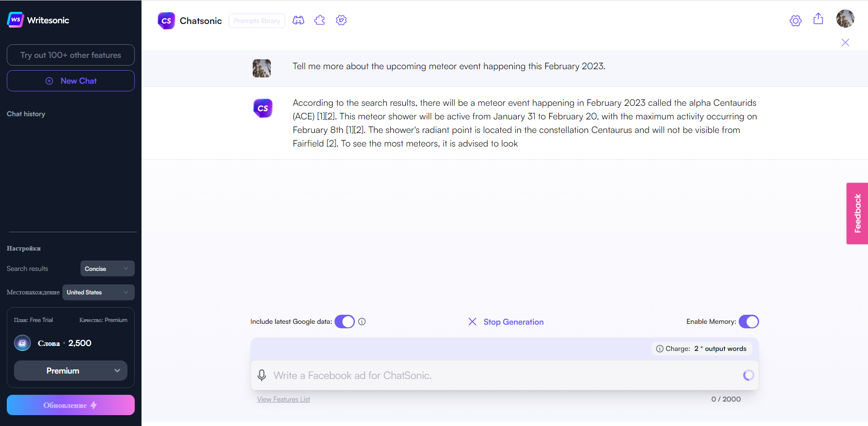Click the Chatsonic CS logo in header
The image size is (868, 426).
click(166, 21)
